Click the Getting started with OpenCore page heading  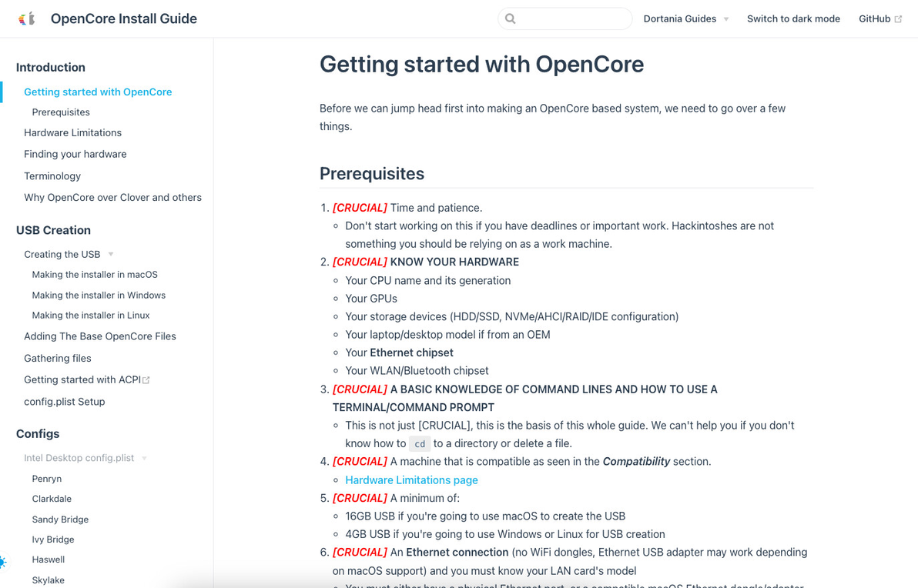tap(481, 65)
